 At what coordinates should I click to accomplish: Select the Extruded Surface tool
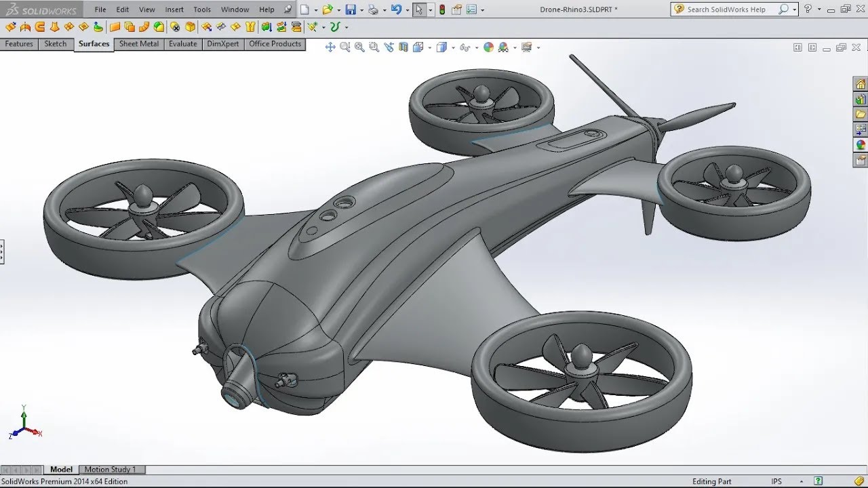pyautogui.click(x=11, y=27)
